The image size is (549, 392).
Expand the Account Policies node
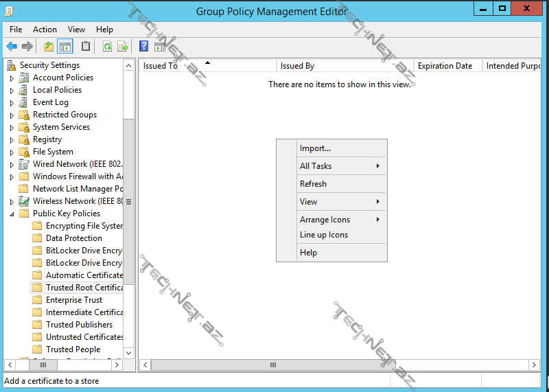click(12, 78)
